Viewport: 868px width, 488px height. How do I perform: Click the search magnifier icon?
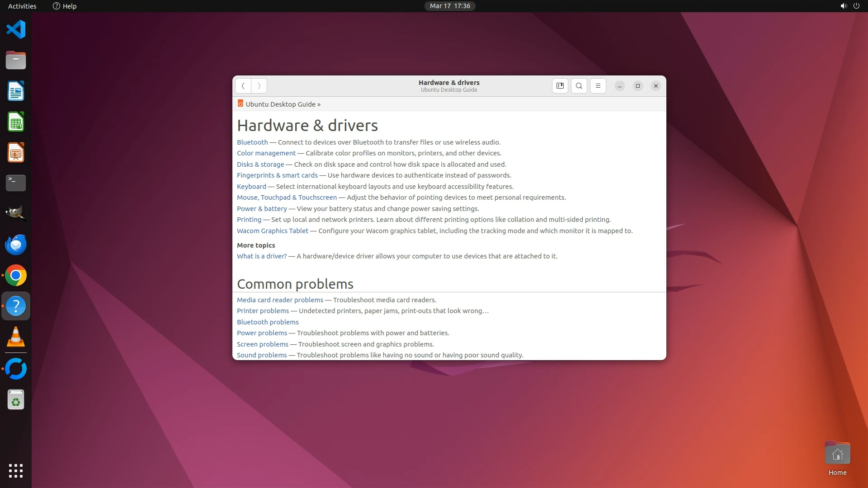point(579,86)
